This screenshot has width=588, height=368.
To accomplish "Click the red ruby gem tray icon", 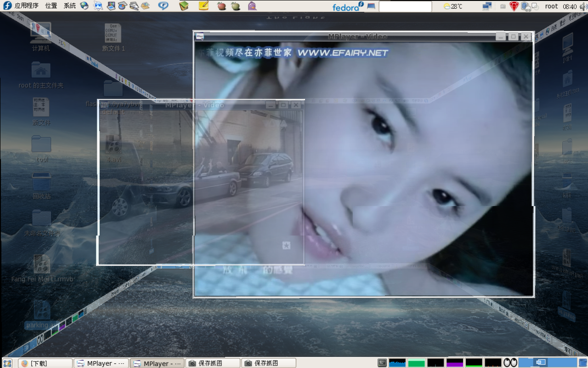I will (x=514, y=6).
